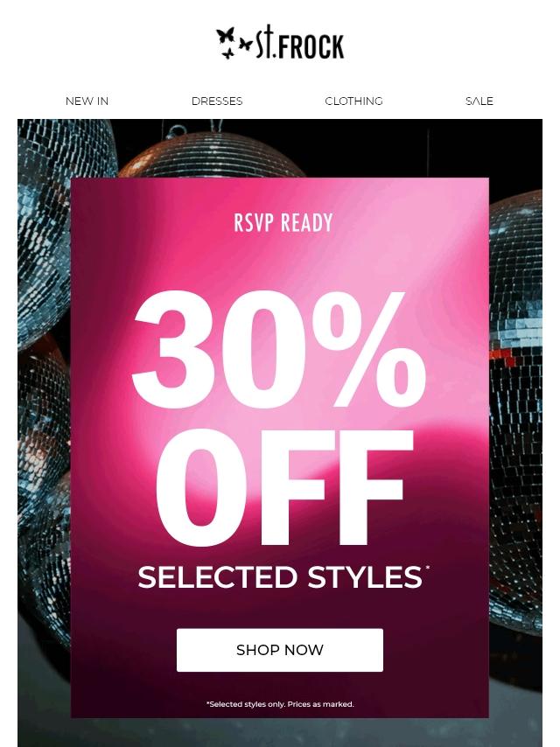Open the DRESSES navigation link
The width and height of the screenshot is (560, 747).
point(217,101)
